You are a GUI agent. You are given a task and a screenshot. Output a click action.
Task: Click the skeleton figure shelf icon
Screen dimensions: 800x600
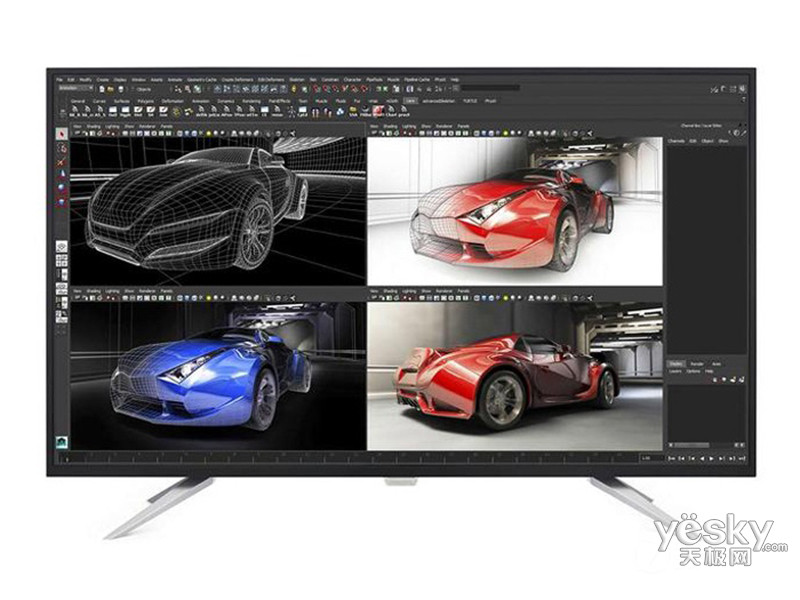pos(291,112)
